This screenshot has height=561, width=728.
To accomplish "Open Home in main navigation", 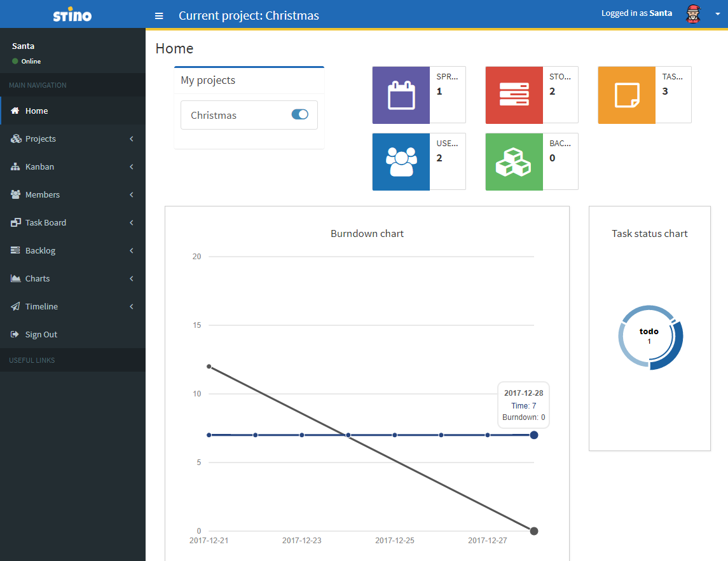I will click(x=73, y=111).
